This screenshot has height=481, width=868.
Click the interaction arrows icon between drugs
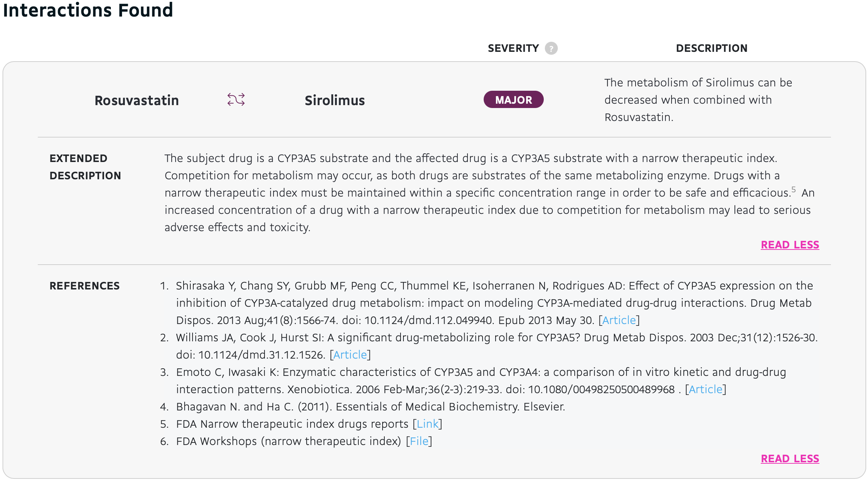click(236, 100)
